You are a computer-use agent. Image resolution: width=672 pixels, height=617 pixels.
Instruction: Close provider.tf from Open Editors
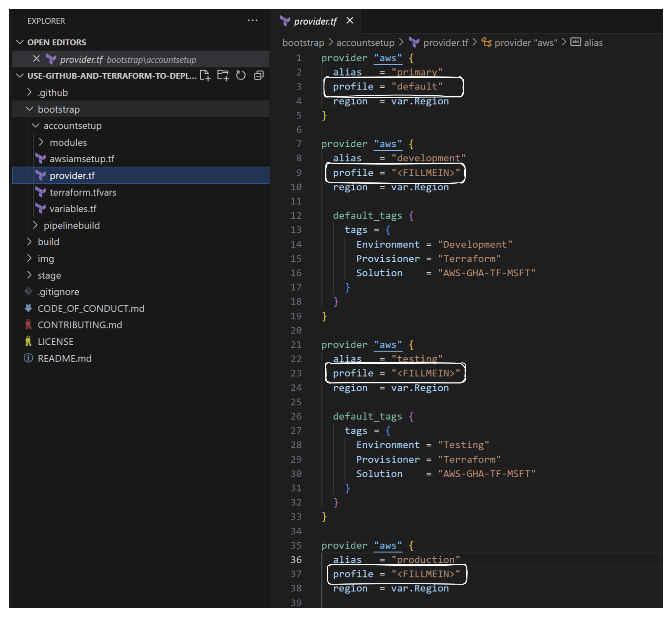36,59
